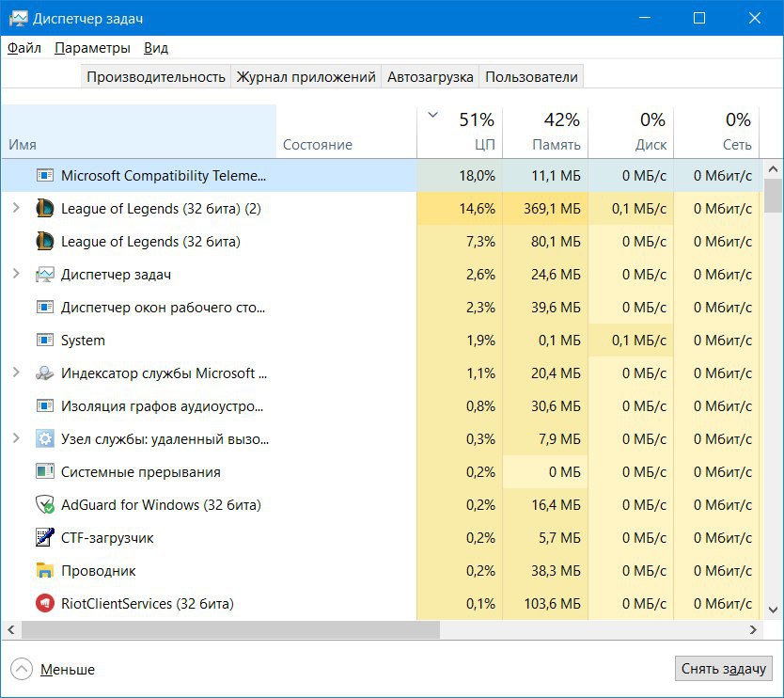Viewport: 784px width, 698px height.
Task: Sort by the Состояние column header
Action: click(347, 132)
